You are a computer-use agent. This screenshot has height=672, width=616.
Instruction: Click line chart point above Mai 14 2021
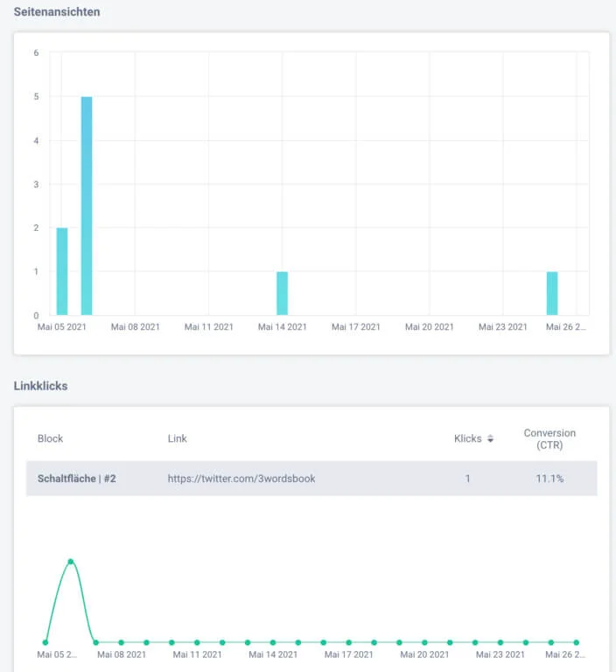point(273,642)
